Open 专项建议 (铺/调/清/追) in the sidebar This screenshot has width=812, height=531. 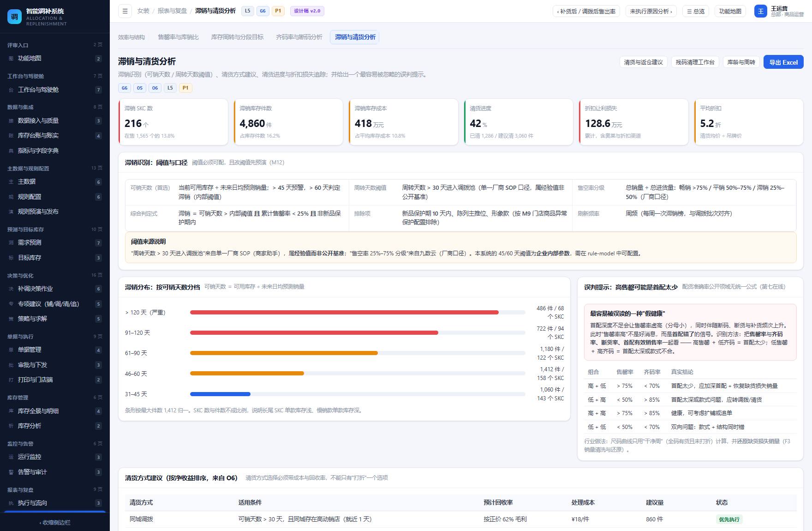coord(55,304)
